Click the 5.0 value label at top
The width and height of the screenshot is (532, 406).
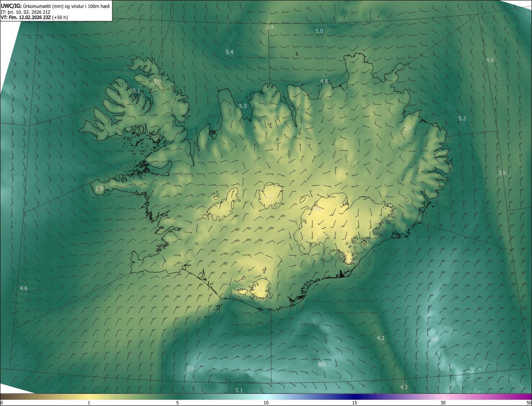click(319, 31)
